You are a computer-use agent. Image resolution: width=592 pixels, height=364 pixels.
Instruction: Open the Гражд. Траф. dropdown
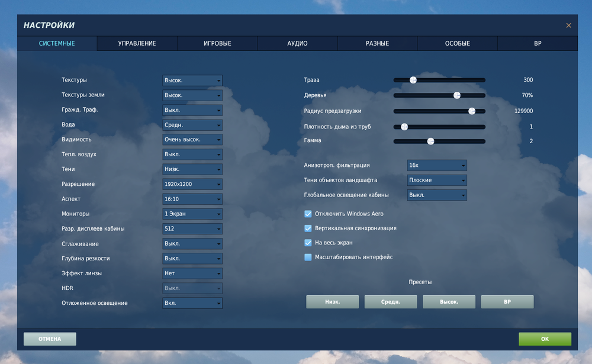tap(192, 110)
